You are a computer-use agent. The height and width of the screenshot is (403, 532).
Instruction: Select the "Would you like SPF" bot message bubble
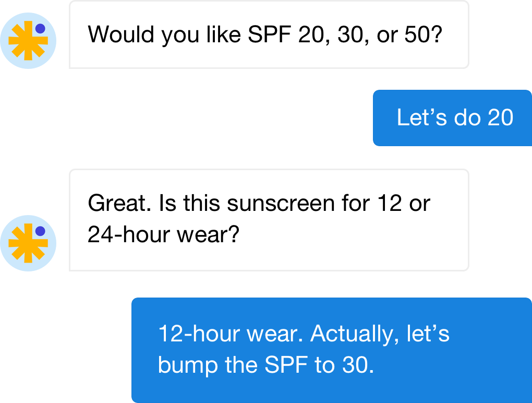269,34
